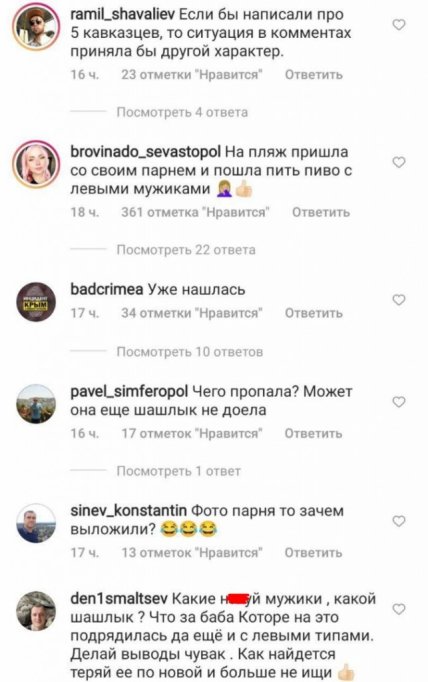Open the den1smaltsev username

click(x=119, y=598)
